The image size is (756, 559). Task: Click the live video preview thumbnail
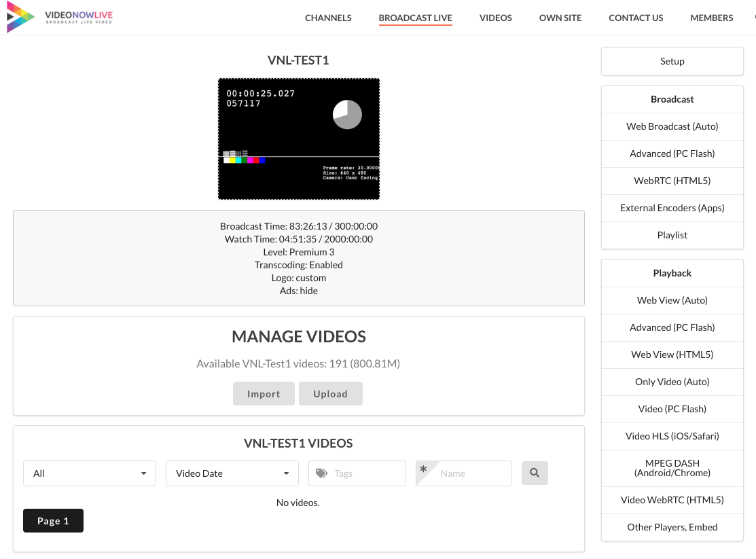click(299, 139)
